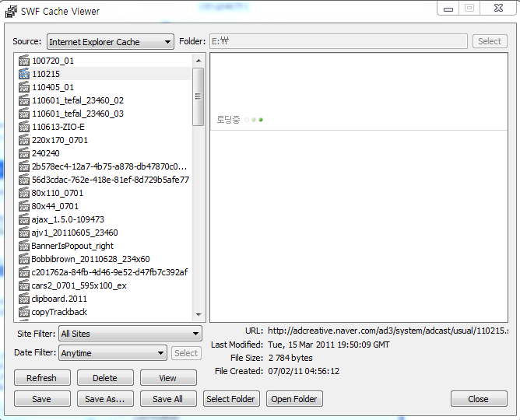
Task: Open the Date Filter dropdown
Action: pos(112,353)
